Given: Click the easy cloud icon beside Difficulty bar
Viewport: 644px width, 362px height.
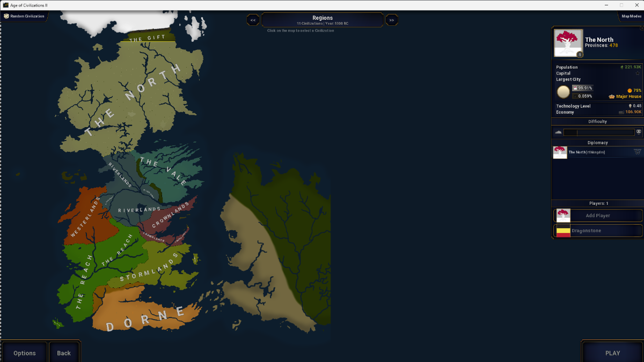Looking at the screenshot, I should [558, 132].
